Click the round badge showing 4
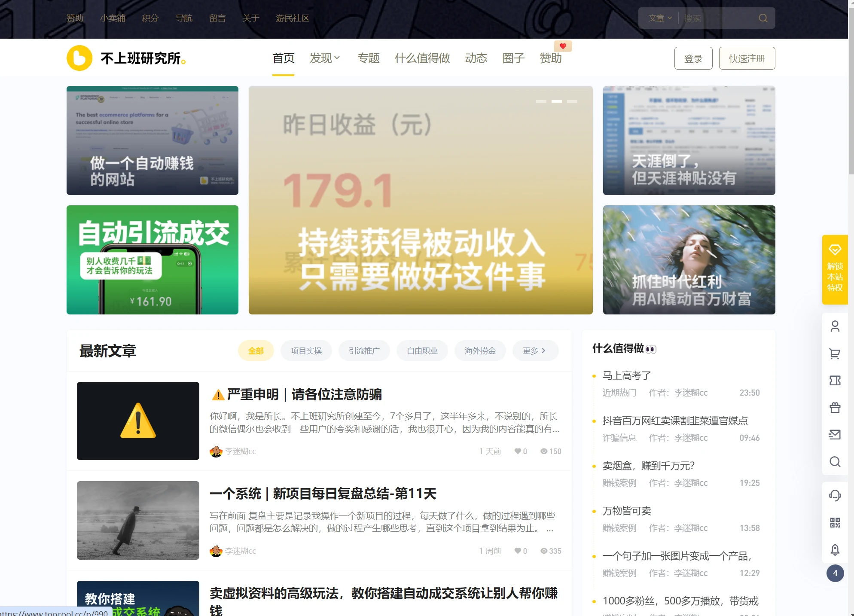Viewport: 854px width, 616px height. click(x=835, y=573)
